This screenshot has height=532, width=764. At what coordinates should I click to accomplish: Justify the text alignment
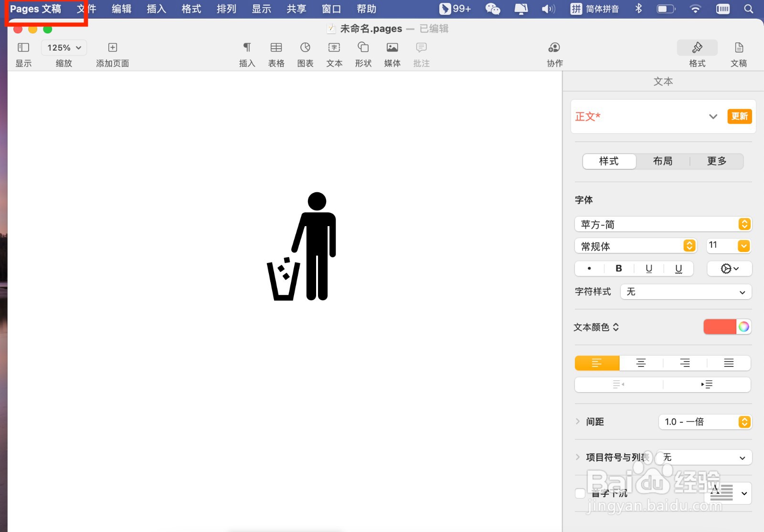click(x=729, y=363)
